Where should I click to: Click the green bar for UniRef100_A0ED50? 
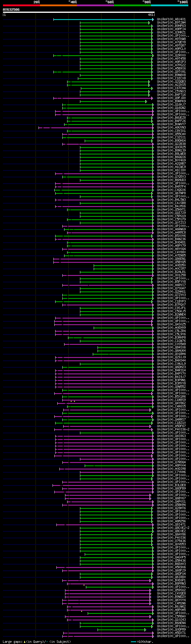pos(124,265)
